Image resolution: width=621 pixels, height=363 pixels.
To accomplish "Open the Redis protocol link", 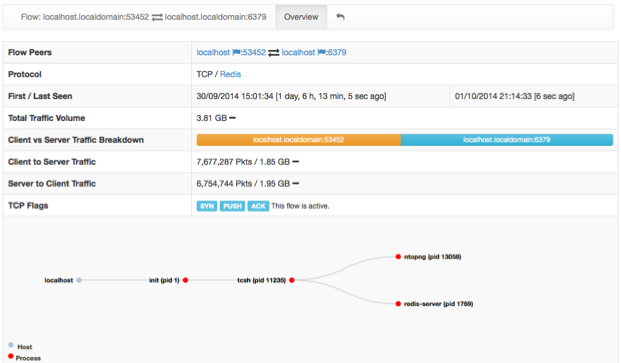I will 230,74.
